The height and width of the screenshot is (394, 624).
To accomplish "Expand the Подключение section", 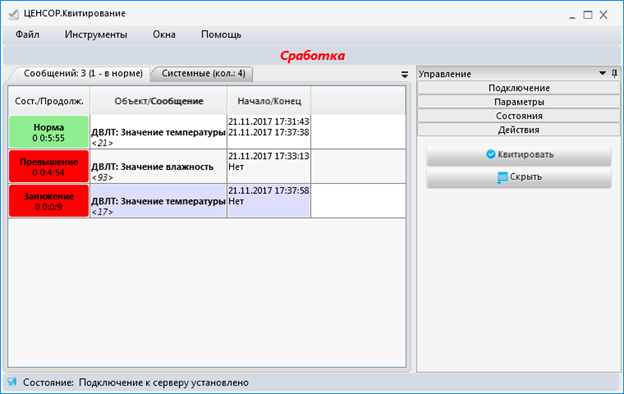I will (x=519, y=88).
